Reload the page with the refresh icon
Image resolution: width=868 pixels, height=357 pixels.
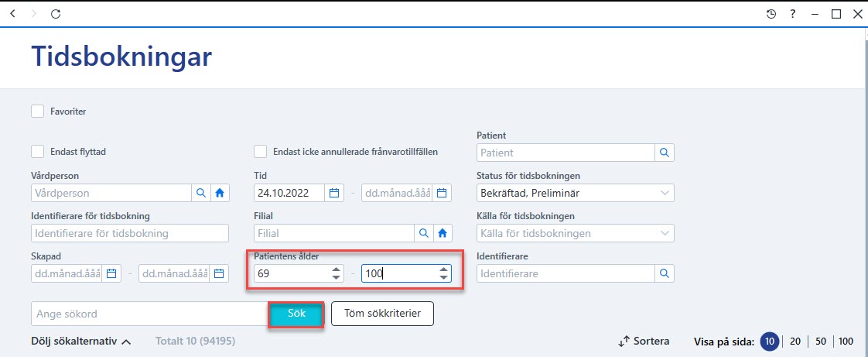(x=56, y=14)
